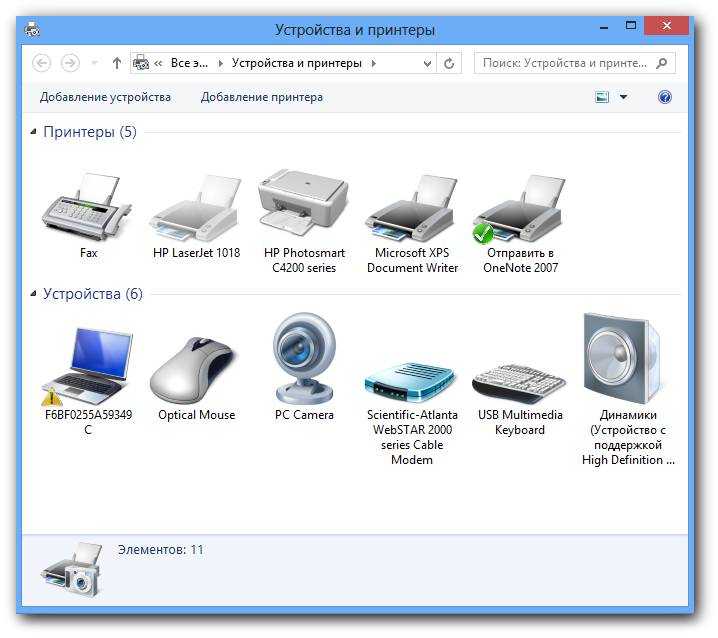718x638 pixels.
Task: Minimize the Устройства и принтеры window
Action: [604, 27]
